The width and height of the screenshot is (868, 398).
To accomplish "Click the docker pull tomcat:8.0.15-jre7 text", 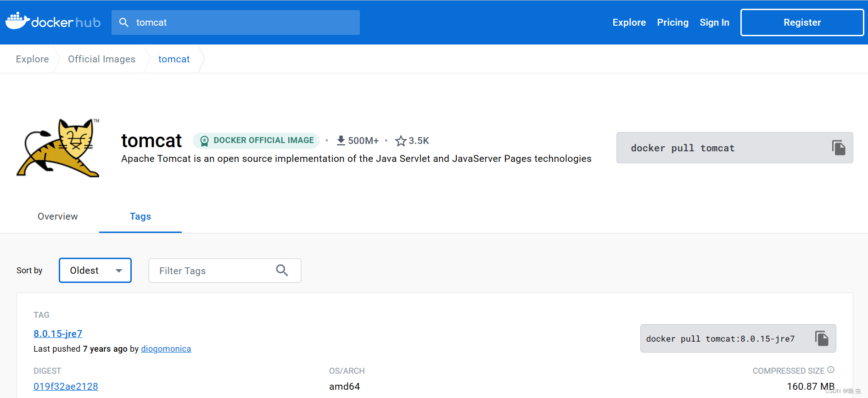I will [x=720, y=339].
